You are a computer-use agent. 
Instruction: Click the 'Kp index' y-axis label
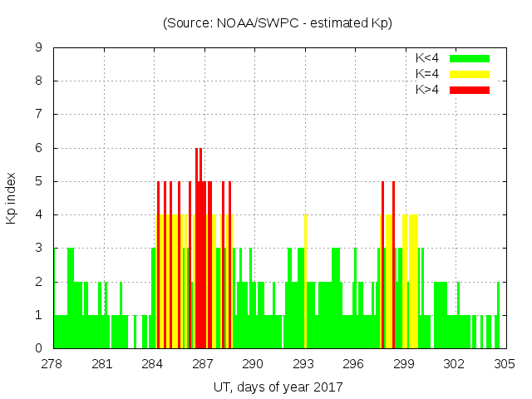click(12, 198)
